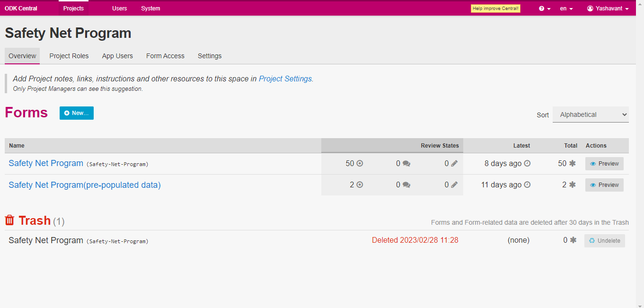Click received-count icon in Safety Net Program row
This screenshot has width=644, height=308.
pyautogui.click(x=360, y=164)
